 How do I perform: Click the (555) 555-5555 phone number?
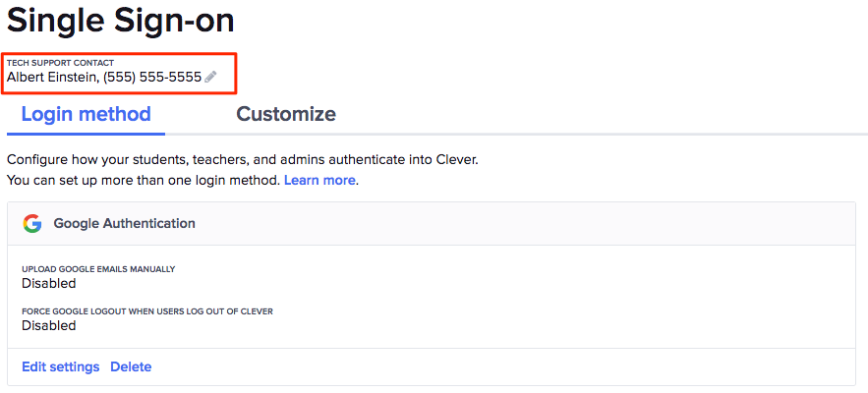(152, 77)
